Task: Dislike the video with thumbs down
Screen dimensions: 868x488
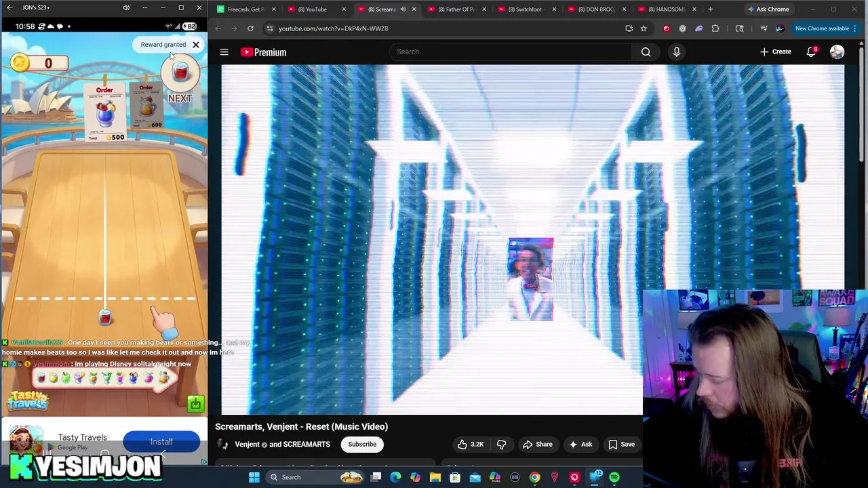Action: [x=502, y=444]
